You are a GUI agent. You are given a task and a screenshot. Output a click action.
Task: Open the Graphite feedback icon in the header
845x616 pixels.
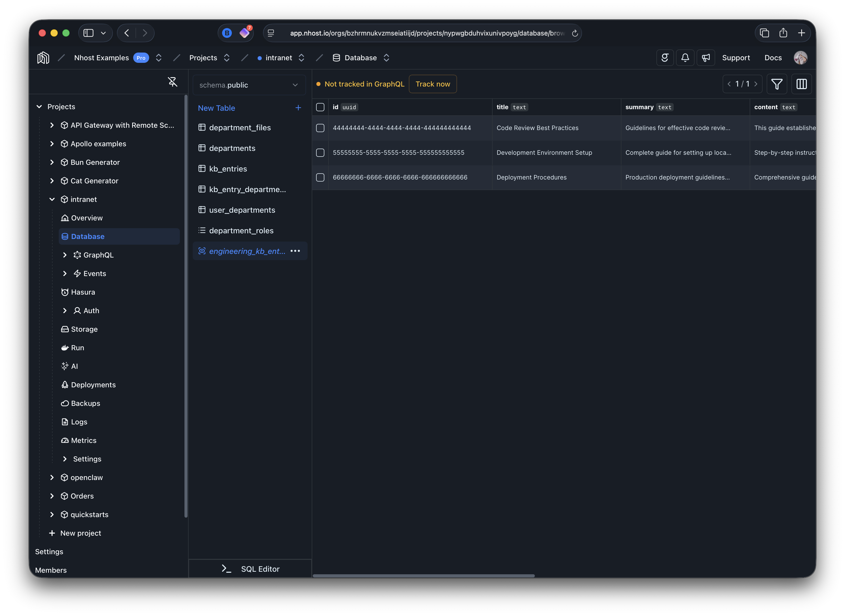click(665, 57)
